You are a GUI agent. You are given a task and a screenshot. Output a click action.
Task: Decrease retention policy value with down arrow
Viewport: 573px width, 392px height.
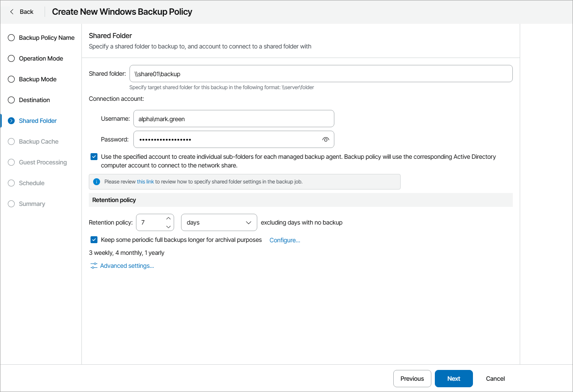coord(168,227)
